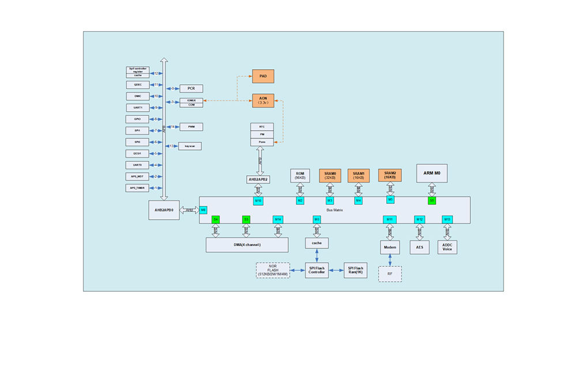Screen dimensions: 588x392
Task: Select the DMA 4 channel block
Action: pos(247,245)
